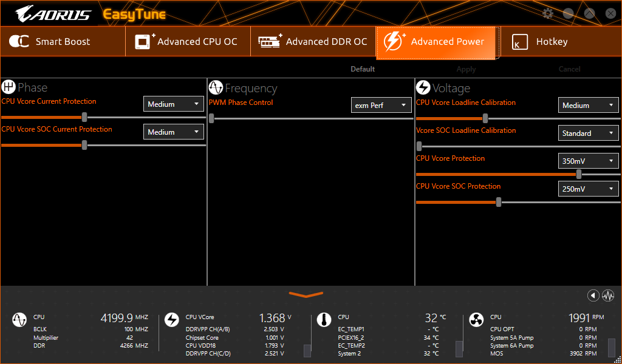Click the Voltage lightning bolt icon
The image size is (622, 364).
tap(423, 87)
